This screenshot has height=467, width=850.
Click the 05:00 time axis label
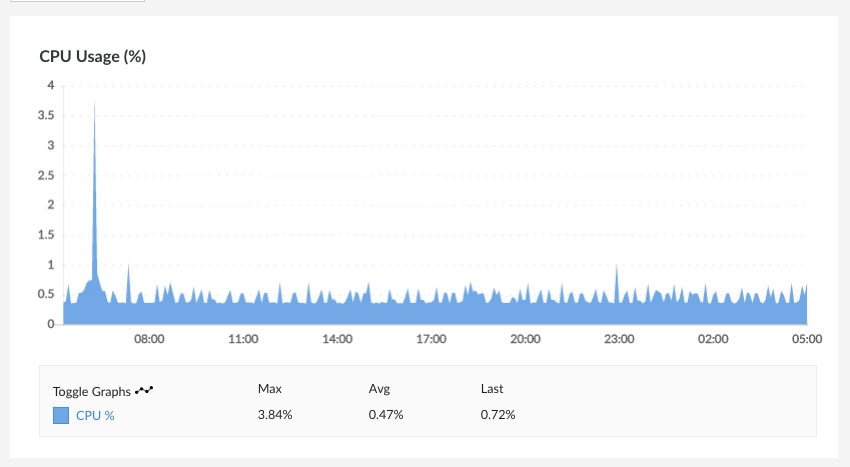(x=807, y=339)
